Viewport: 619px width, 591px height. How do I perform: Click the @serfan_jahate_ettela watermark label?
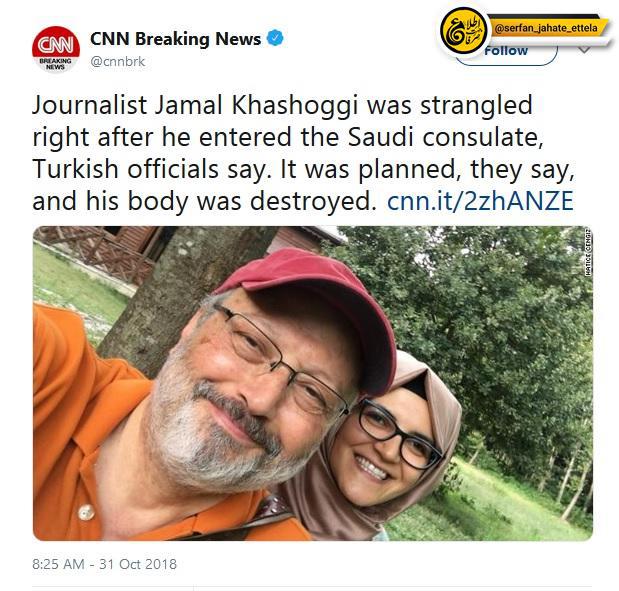click(x=546, y=28)
